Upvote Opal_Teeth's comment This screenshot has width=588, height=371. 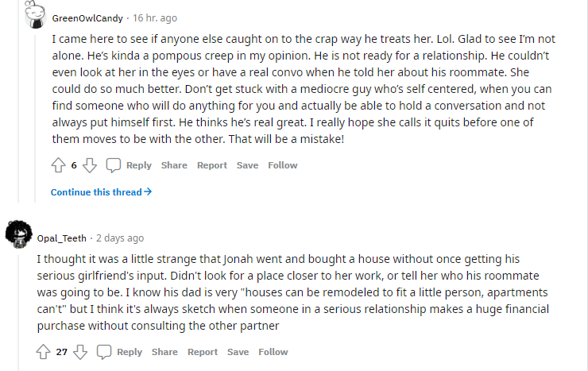tap(44, 352)
